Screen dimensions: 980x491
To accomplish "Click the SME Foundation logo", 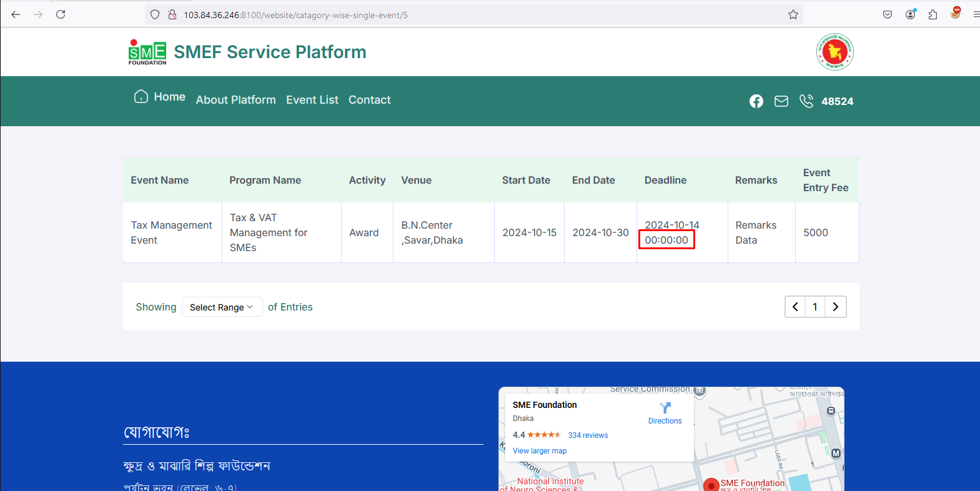I will point(147,52).
